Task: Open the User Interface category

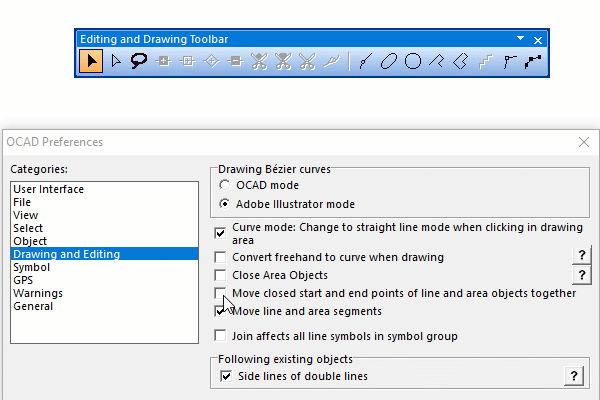Action: click(104, 189)
